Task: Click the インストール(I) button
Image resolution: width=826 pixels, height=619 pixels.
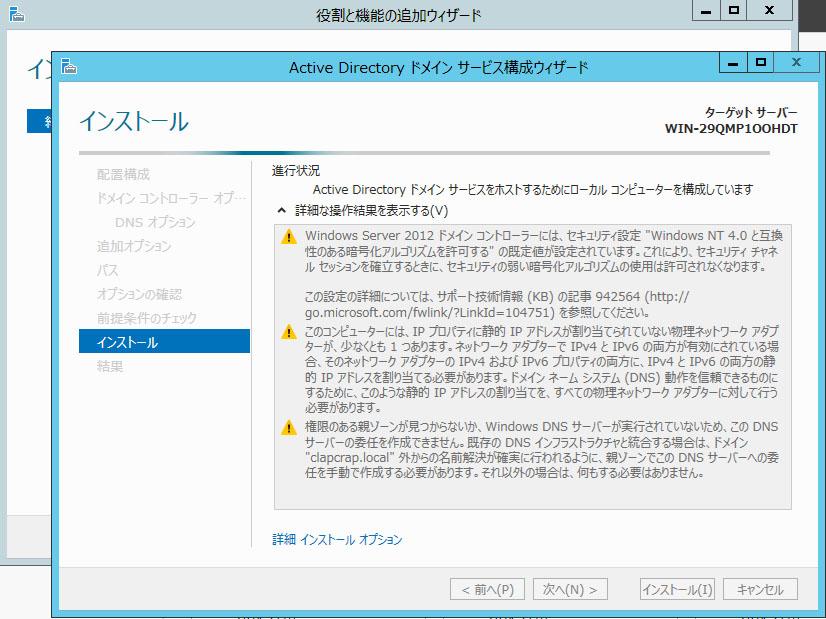Action: coord(677,589)
